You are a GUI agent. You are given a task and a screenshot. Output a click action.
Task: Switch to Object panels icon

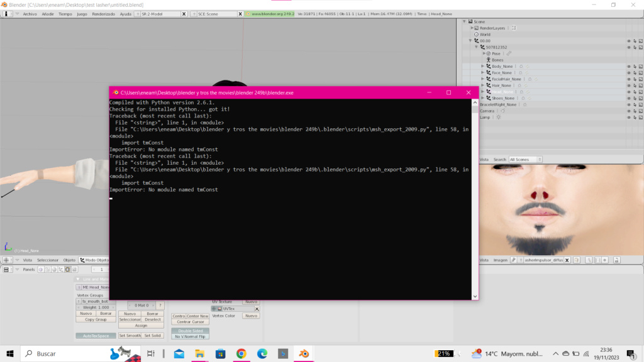(x=61, y=270)
